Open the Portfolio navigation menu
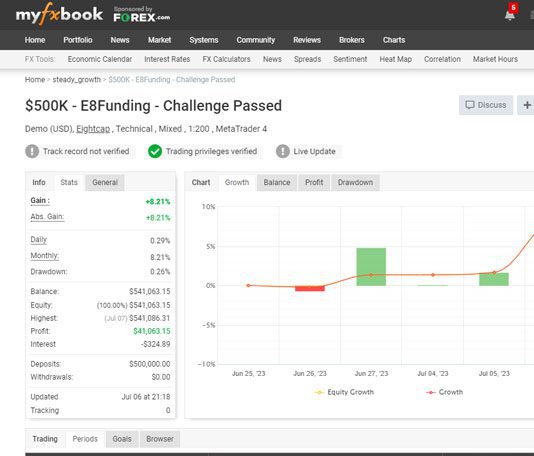 point(78,40)
